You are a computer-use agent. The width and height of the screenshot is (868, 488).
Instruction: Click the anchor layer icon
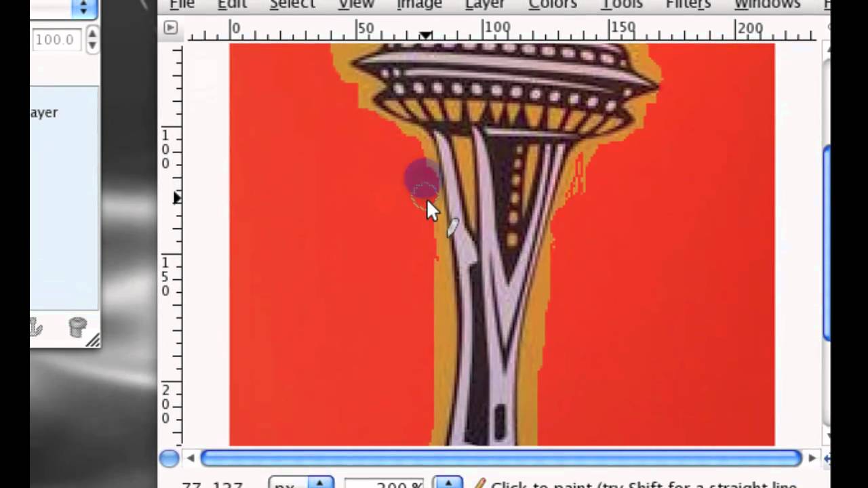point(35,328)
